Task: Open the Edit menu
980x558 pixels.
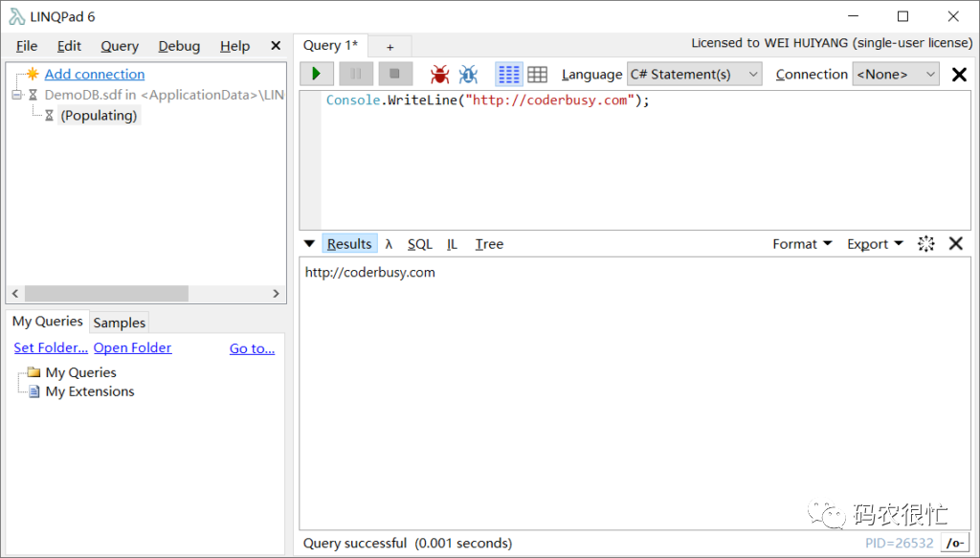Action: click(x=69, y=46)
